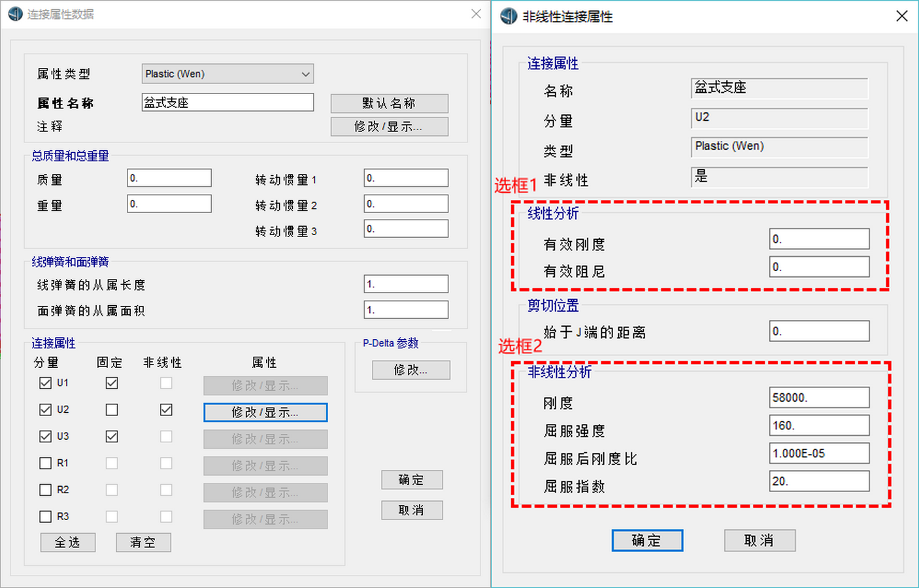Uncheck the 非线性 checkbox for U2

(x=166, y=410)
